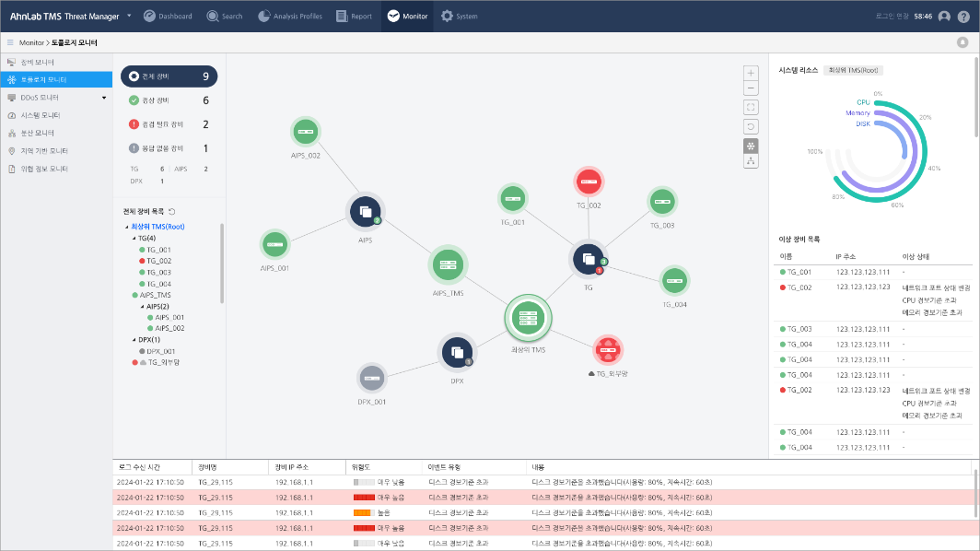The image size is (980, 551).
Task: Filter by inspection required equipment
Action: tap(169, 124)
